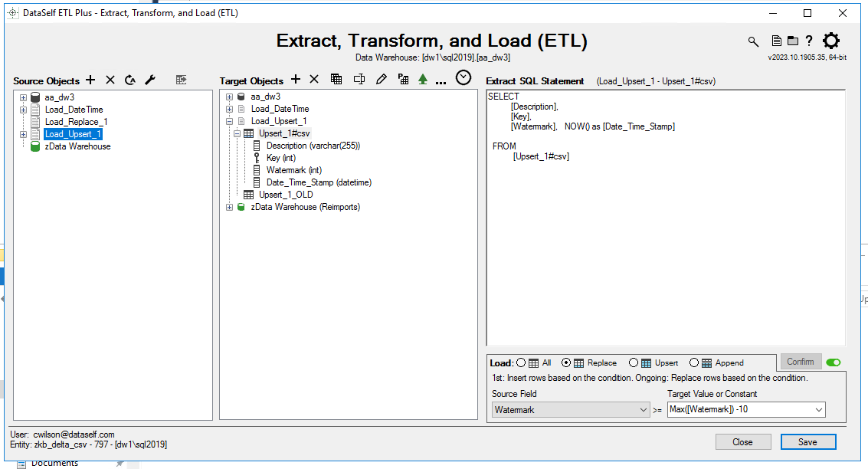
Task: Open the wrench tool for source objects
Action: coord(149,79)
